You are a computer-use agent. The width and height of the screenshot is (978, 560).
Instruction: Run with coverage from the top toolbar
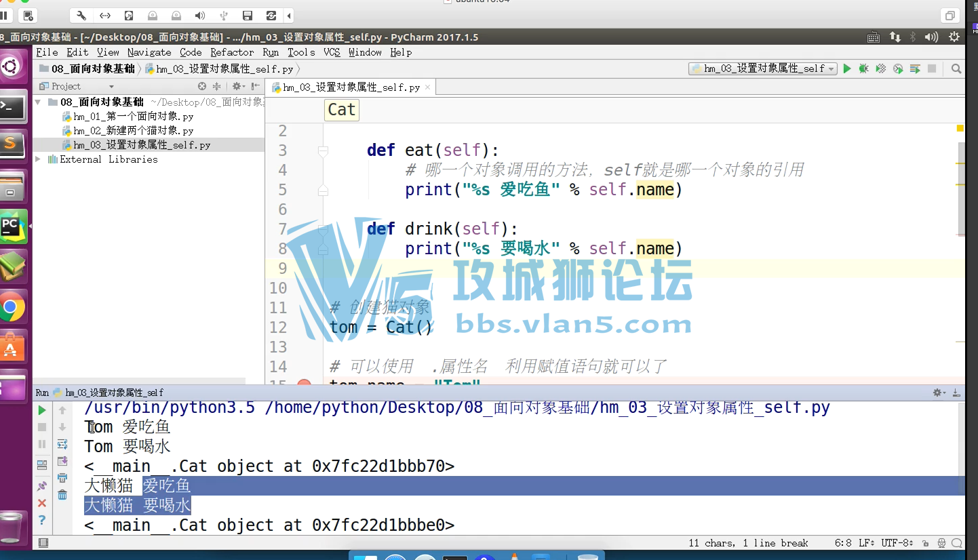881,68
